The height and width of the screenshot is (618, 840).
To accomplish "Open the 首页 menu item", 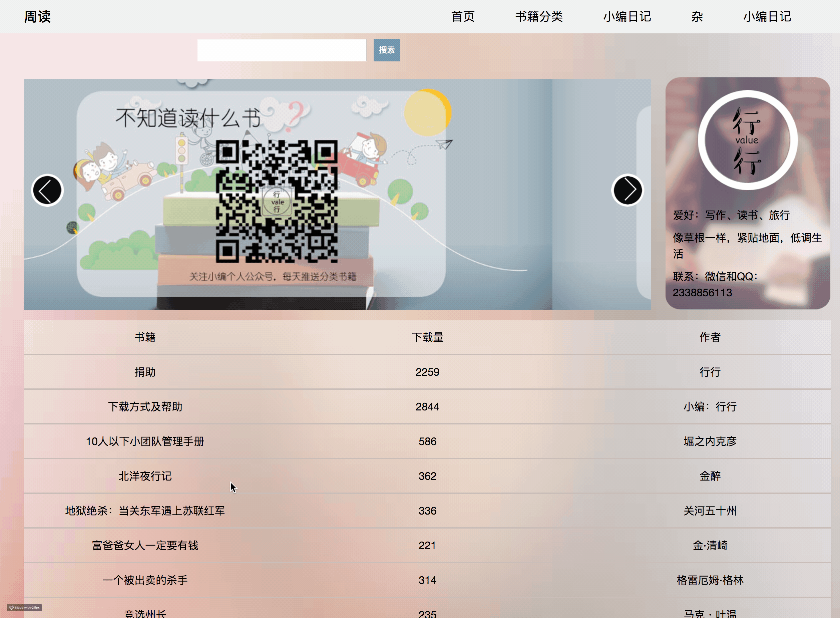I will click(463, 16).
